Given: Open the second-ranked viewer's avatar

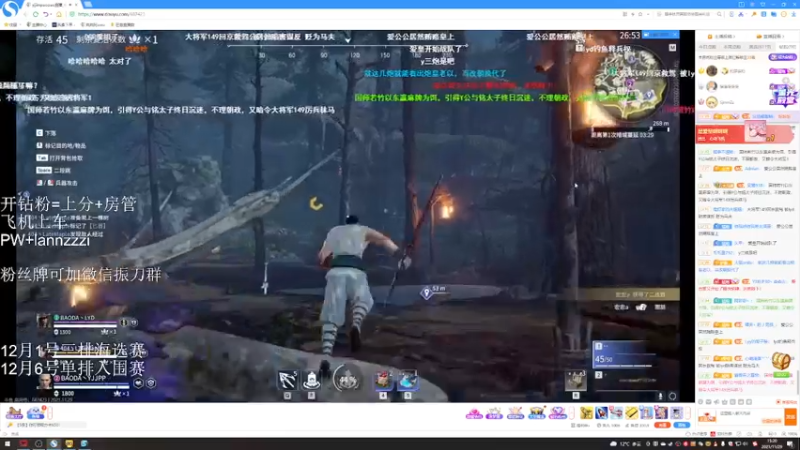Looking at the screenshot, I should [x=712, y=86].
